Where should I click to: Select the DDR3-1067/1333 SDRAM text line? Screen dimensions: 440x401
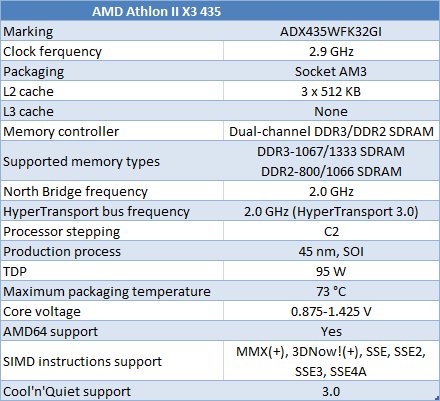click(331, 152)
